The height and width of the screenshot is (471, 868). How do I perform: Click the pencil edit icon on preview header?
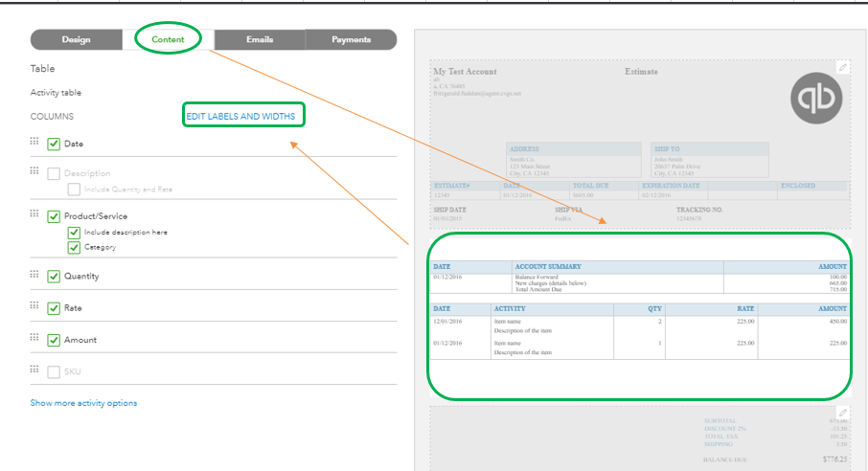842,67
